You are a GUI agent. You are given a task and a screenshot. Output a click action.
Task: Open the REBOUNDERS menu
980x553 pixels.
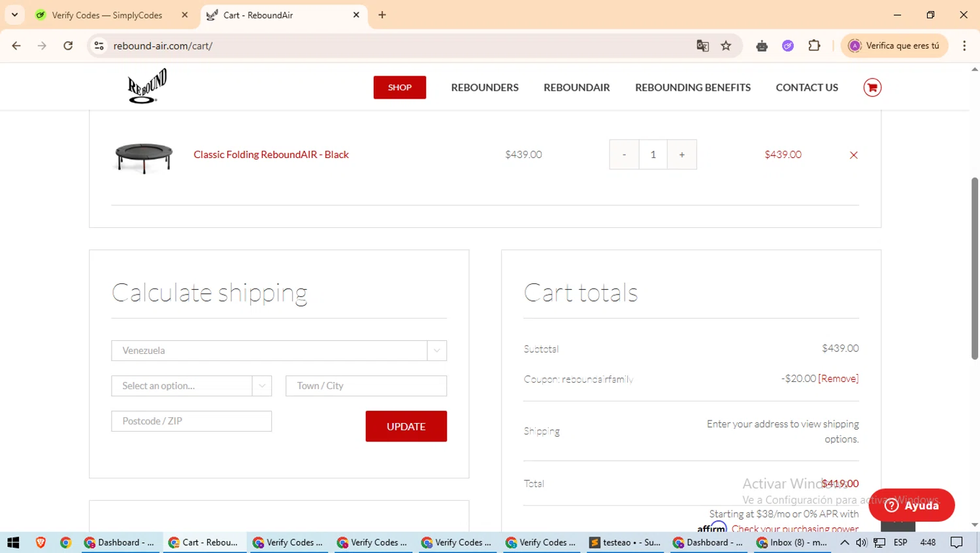coord(485,87)
